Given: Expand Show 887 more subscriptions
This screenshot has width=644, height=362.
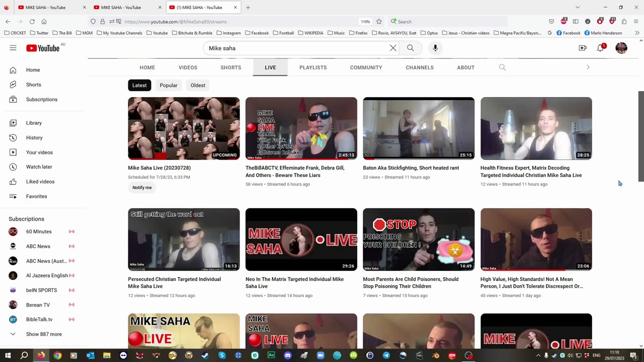Looking at the screenshot, I should pos(44,334).
